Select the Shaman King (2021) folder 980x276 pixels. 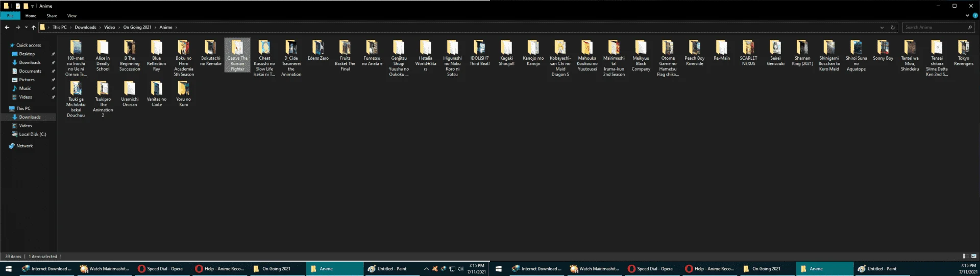coord(802,53)
